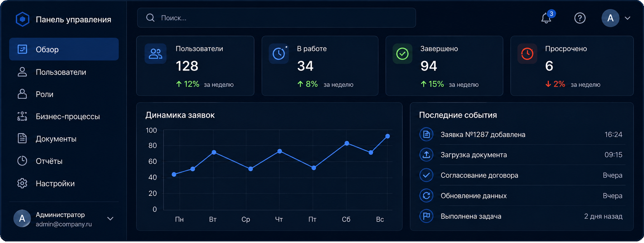Click the Обновление данных event text

[474, 196]
